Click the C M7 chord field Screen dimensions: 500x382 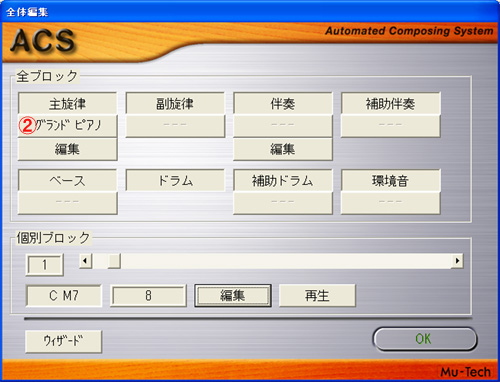click(64, 295)
